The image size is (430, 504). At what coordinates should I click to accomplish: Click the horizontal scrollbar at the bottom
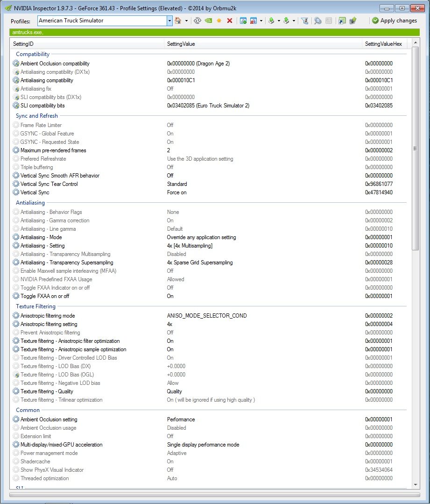[x=215, y=495]
